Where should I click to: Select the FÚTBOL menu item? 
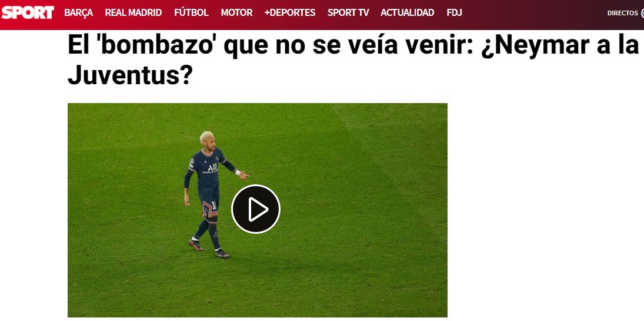[191, 13]
